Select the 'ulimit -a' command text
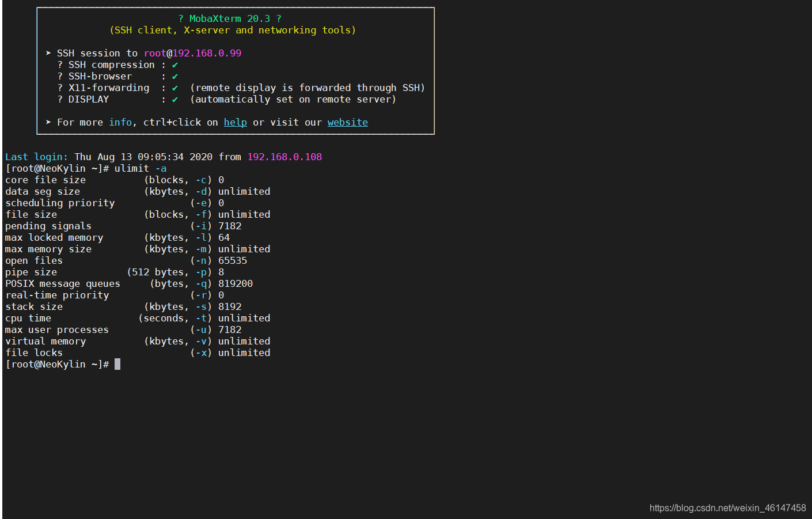 (141, 168)
